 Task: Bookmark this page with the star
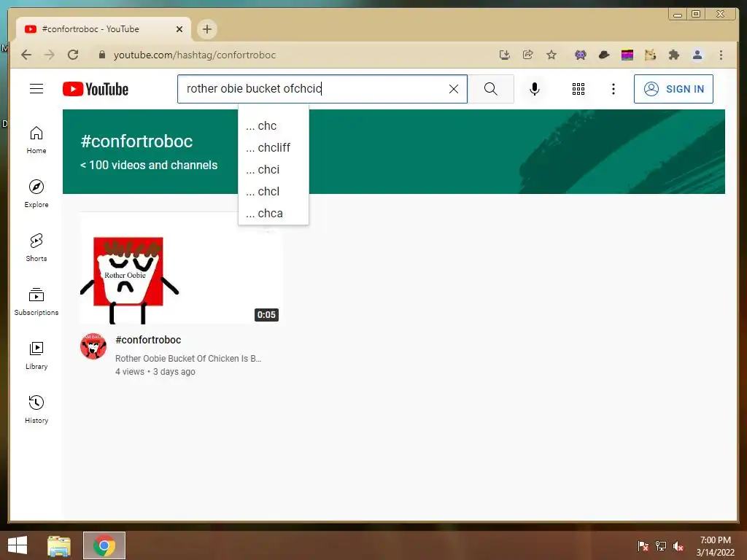coord(551,55)
